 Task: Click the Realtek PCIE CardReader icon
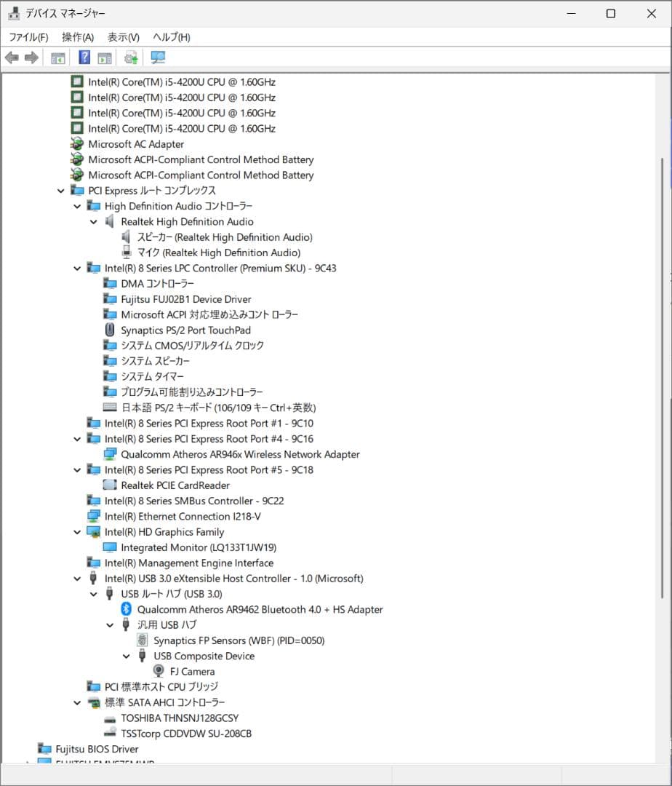coord(110,485)
